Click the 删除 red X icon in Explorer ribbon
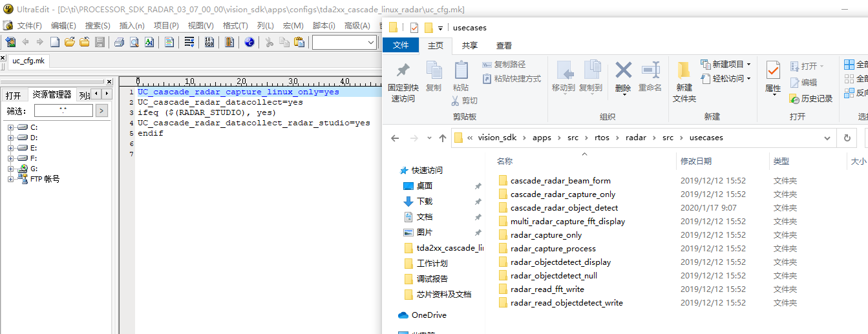Viewport: 868px width, 334px height. point(623,69)
